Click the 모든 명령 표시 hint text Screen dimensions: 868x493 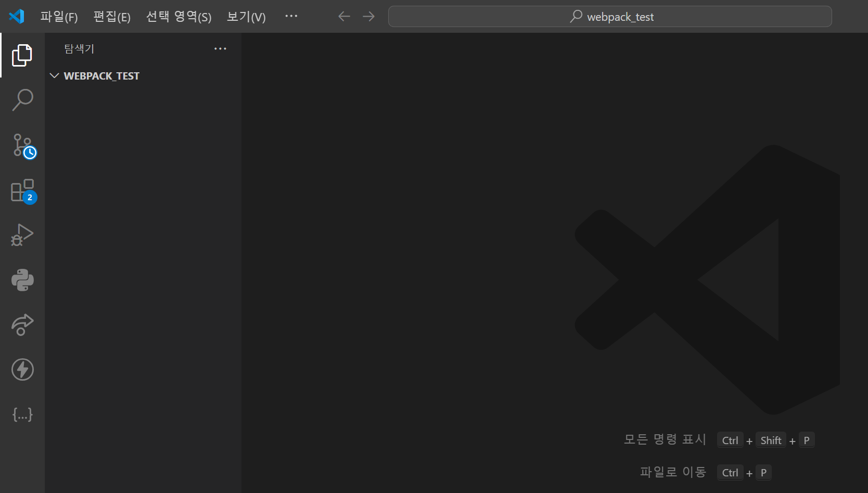(665, 439)
